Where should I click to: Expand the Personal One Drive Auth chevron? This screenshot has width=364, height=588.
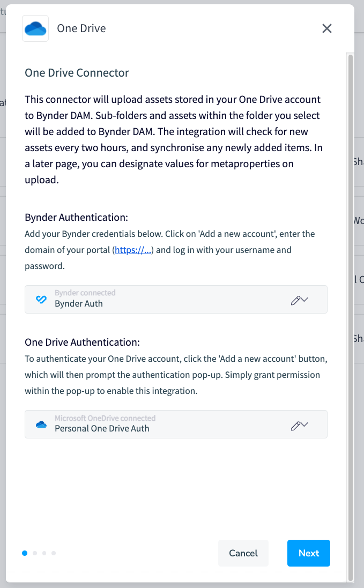click(305, 425)
